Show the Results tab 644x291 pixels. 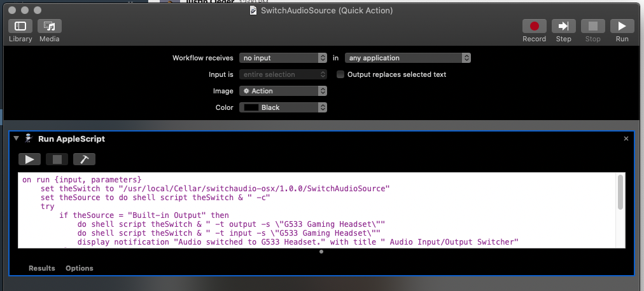[x=41, y=268]
